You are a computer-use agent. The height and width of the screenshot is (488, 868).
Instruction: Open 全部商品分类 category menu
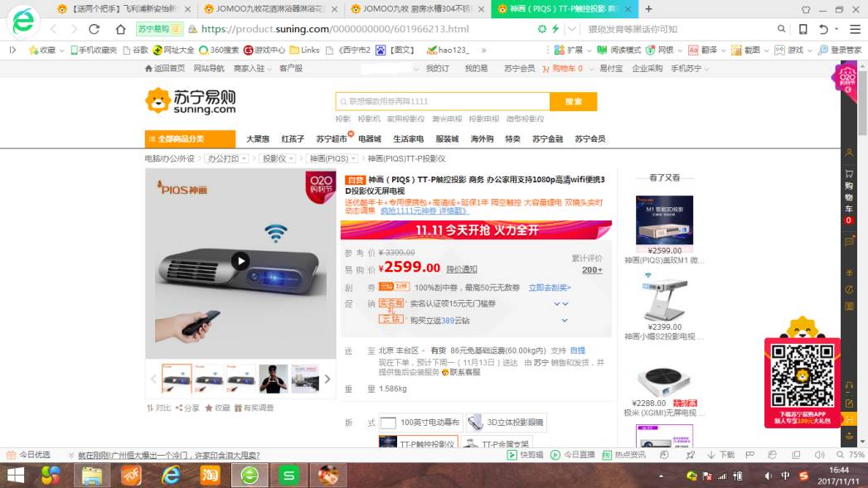[x=190, y=139]
